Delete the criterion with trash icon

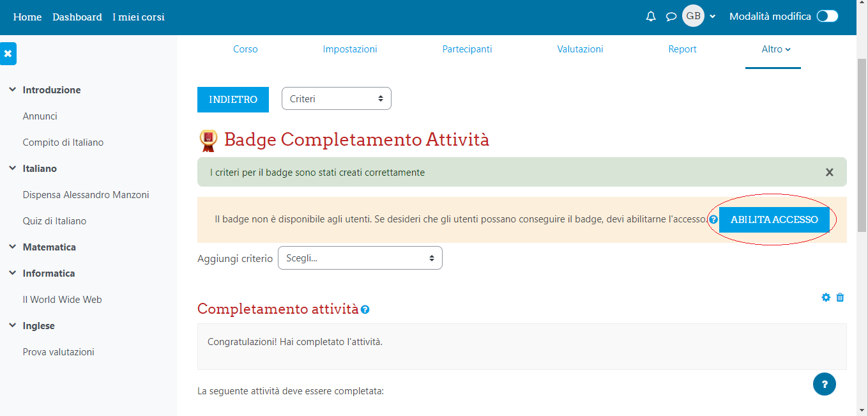point(841,297)
